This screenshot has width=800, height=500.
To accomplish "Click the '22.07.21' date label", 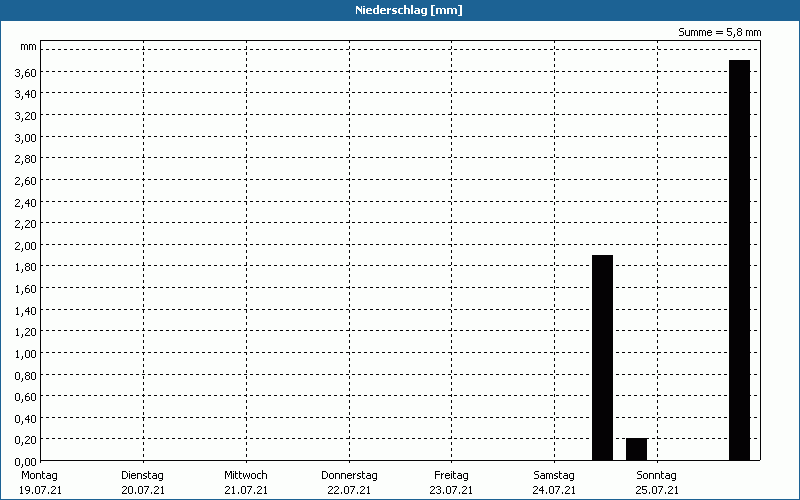I will click(x=349, y=490).
